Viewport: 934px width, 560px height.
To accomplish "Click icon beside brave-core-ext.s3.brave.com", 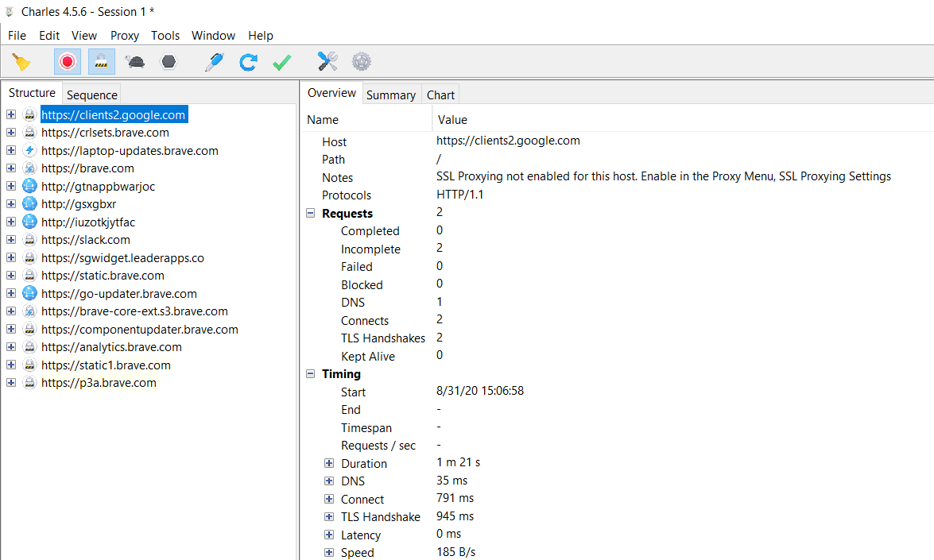I will (29, 311).
